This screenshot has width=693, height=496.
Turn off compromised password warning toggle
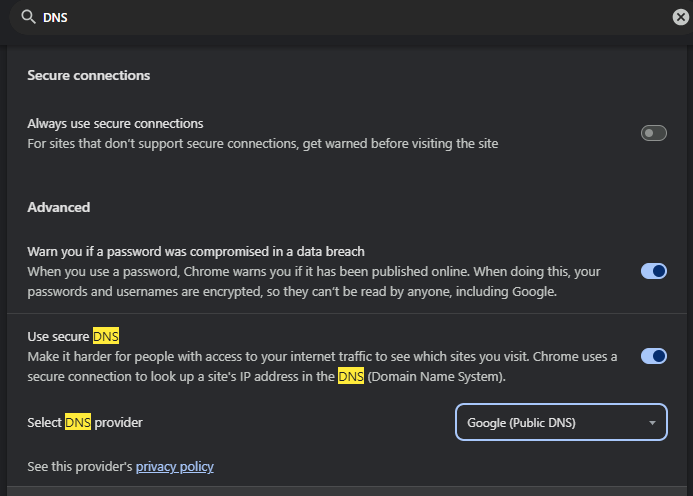pyautogui.click(x=653, y=271)
